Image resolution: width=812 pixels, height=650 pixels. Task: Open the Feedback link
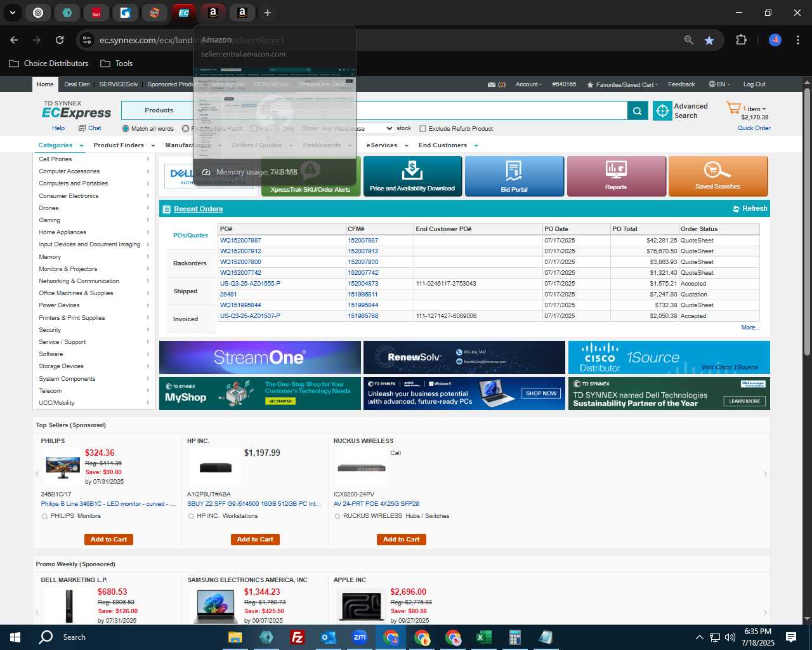[x=681, y=84]
